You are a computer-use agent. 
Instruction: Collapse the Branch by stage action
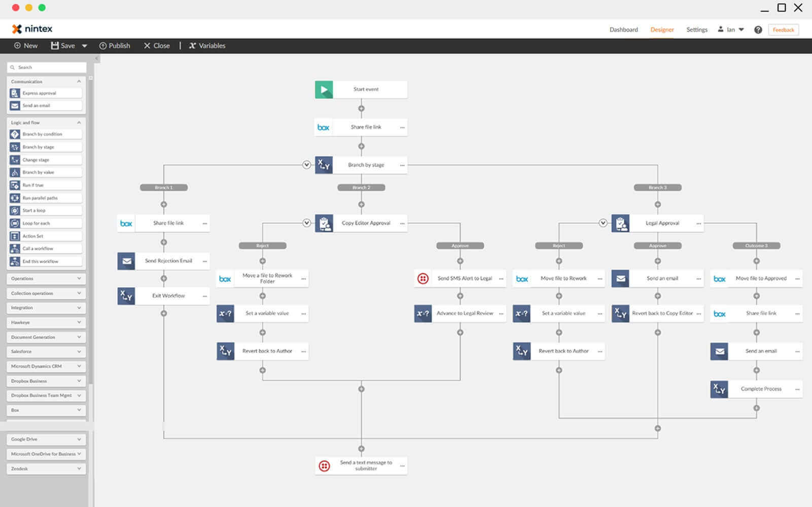click(x=306, y=165)
